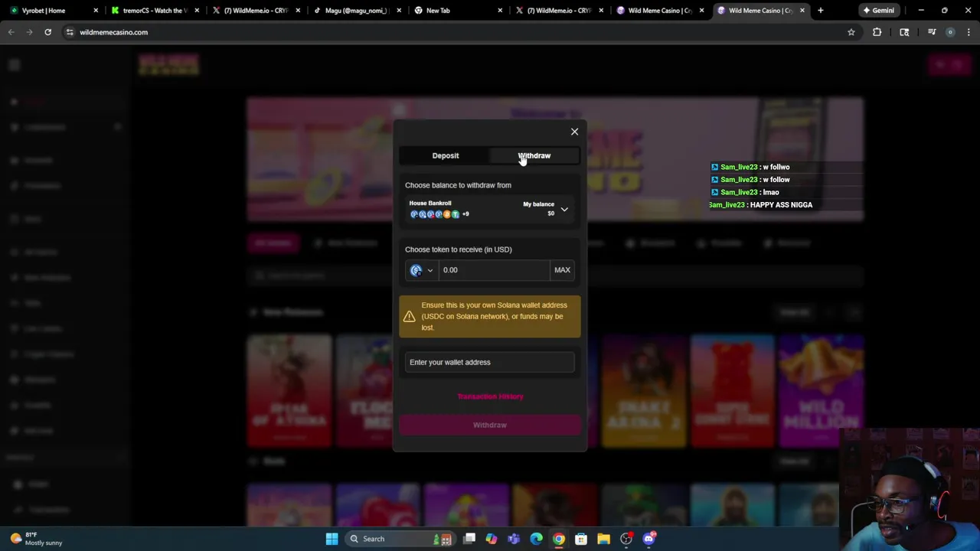
Task: Switch to the Deposit tab
Action: tap(446, 155)
